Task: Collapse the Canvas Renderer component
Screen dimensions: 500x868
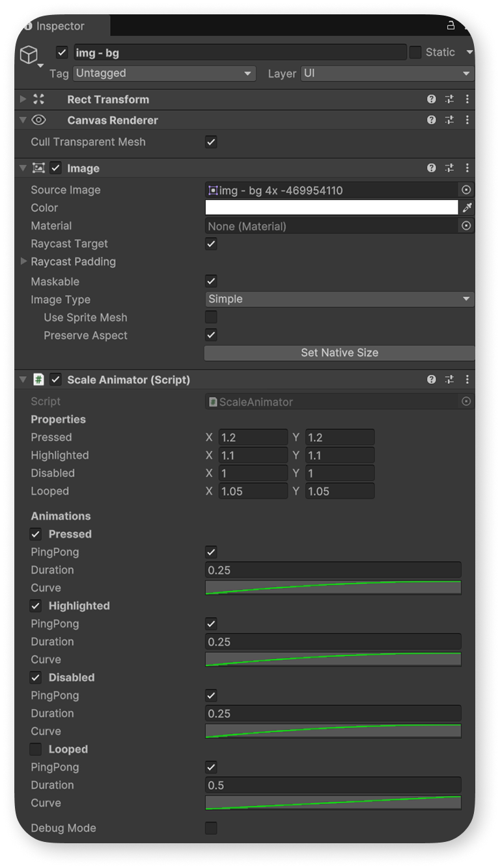Action: coord(23,121)
